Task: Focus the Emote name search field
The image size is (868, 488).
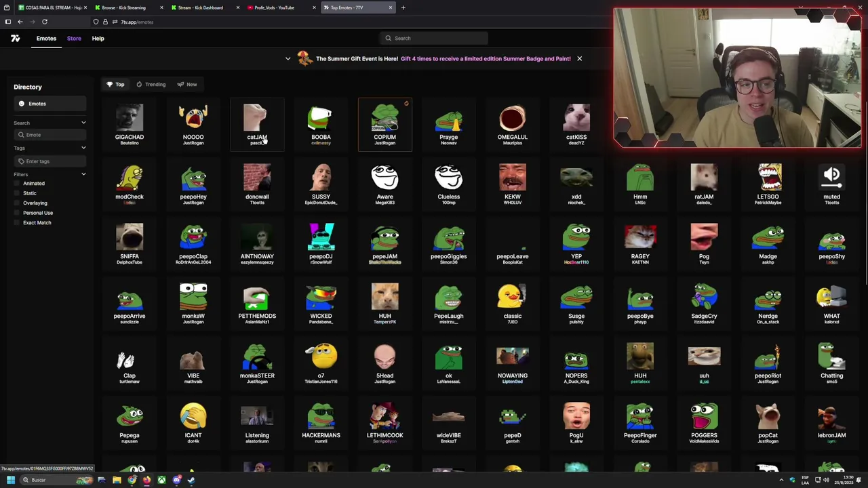Action: coord(50,135)
